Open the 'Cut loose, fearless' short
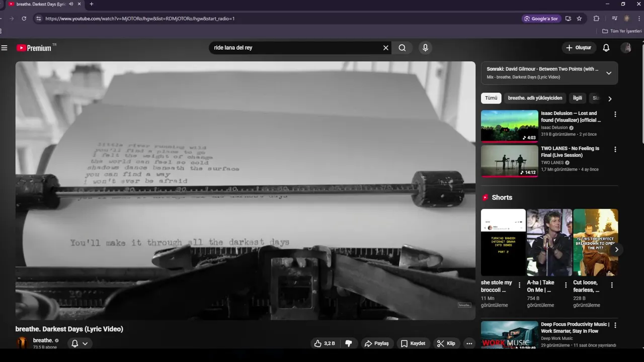Viewport: 644px width, 362px height. click(596, 242)
